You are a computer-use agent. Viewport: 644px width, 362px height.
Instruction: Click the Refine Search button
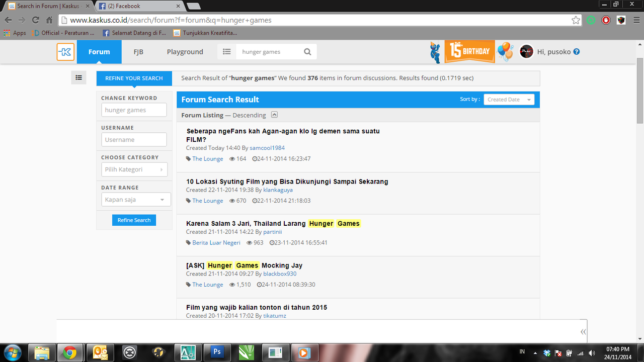coord(134,220)
